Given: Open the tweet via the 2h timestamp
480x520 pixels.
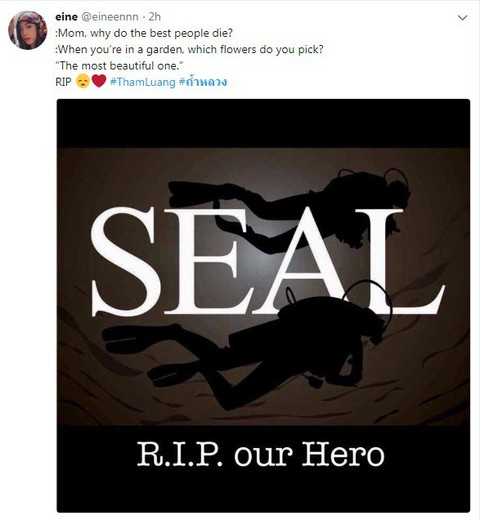Looking at the screenshot, I should click(x=154, y=17).
